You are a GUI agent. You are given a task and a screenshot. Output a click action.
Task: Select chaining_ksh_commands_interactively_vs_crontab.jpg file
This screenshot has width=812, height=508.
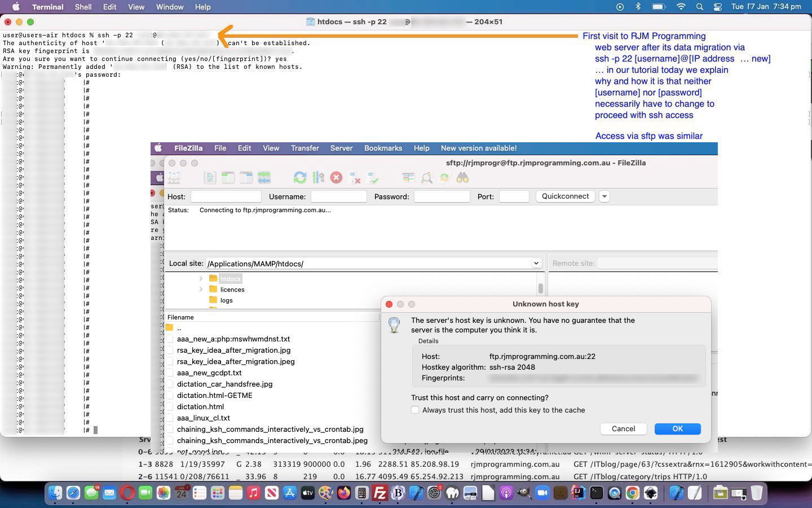[270, 429]
